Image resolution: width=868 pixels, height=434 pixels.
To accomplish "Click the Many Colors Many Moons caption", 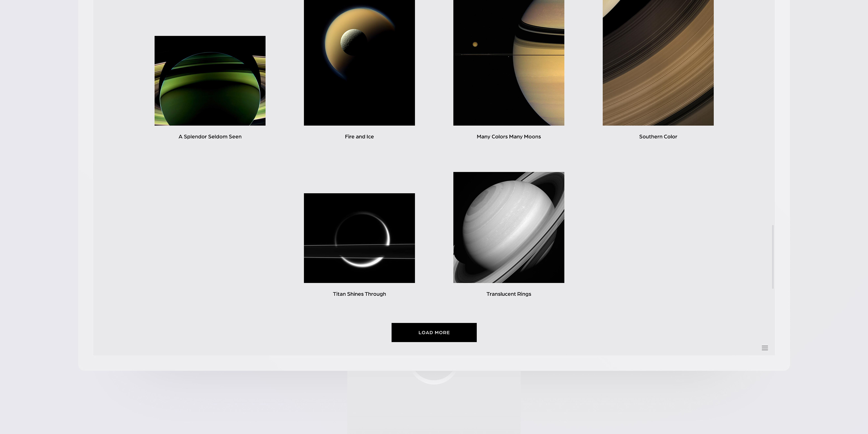I will click(508, 137).
